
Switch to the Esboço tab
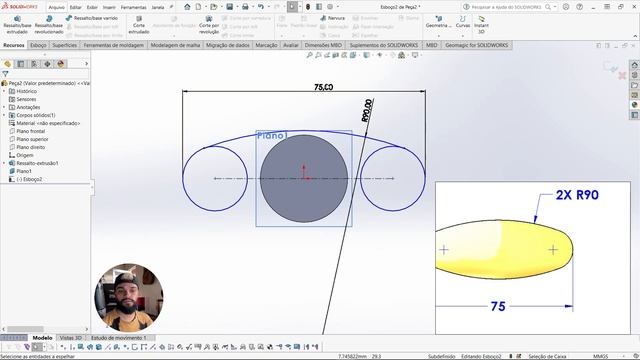coord(38,45)
